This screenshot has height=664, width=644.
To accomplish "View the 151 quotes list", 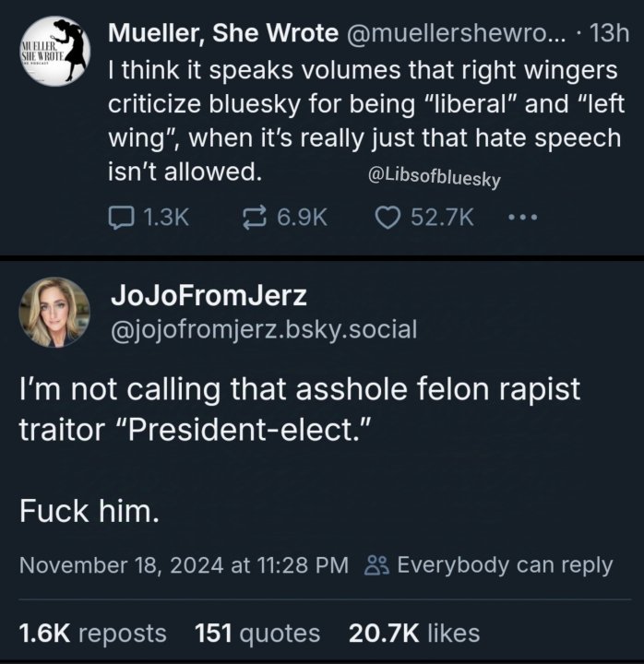I will tap(257, 633).
